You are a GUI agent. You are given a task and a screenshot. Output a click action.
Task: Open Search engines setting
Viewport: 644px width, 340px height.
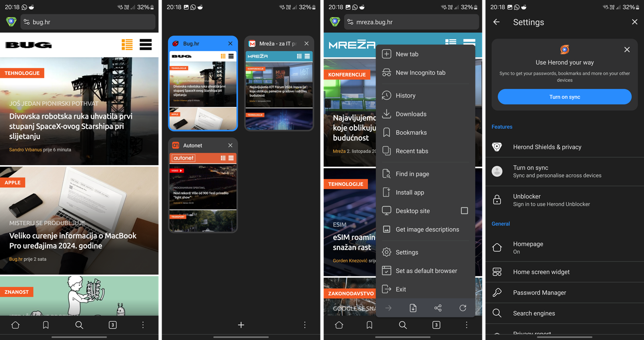coord(565,313)
